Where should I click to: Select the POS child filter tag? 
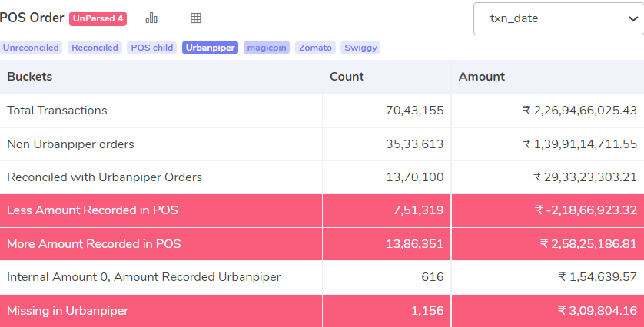[152, 48]
